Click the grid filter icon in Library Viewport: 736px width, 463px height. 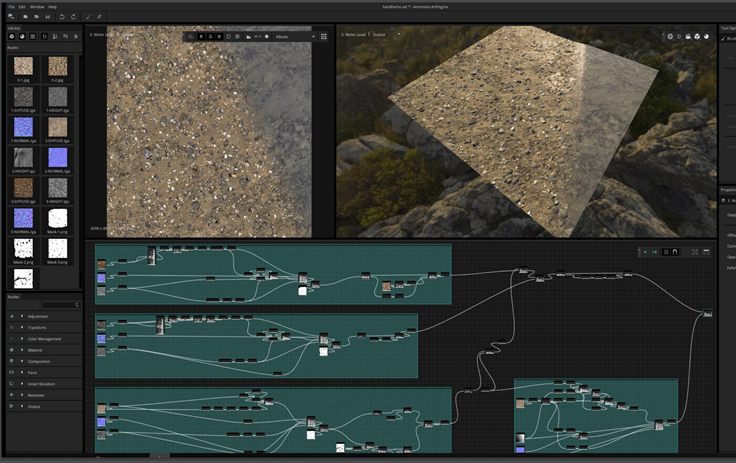coord(33,37)
